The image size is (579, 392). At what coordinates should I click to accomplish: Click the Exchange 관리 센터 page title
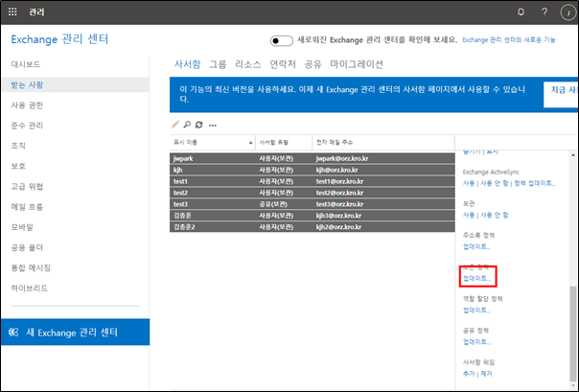point(59,39)
